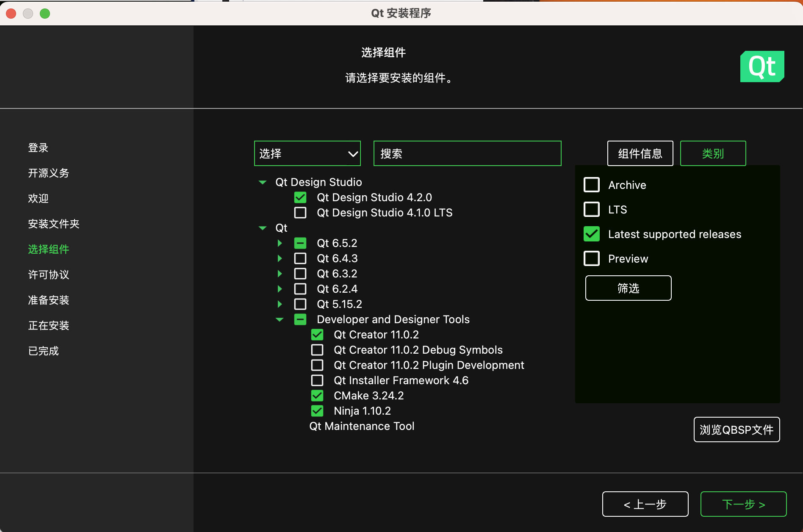Toggle the Qt 6.5.2 checkbox
The image size is (803, 532).
pyautogui.click(x=300, y=243)
